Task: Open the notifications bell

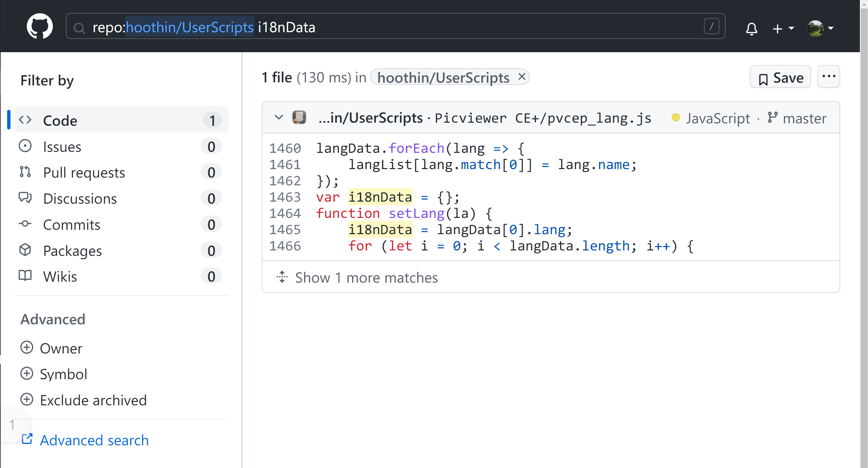Action: click(751, 28)
